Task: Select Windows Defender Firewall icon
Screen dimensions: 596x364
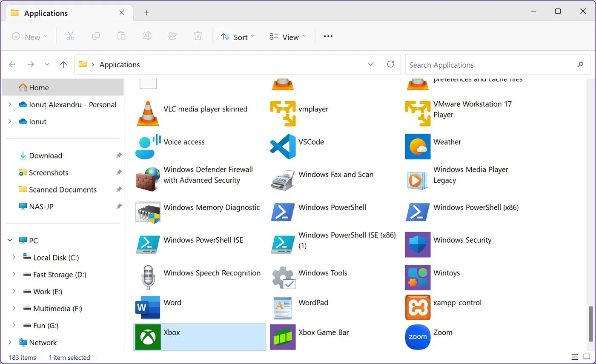Action: 148,179
